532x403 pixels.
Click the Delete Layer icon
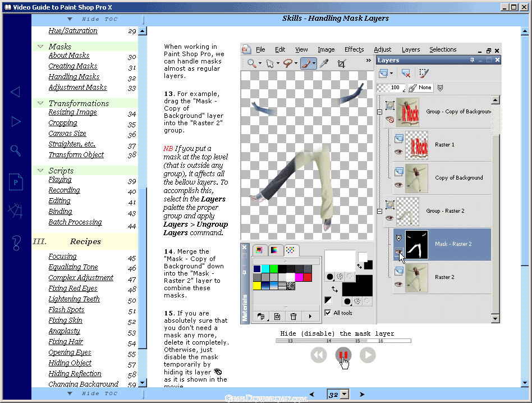pyautogui.click(x=405, y=74)
